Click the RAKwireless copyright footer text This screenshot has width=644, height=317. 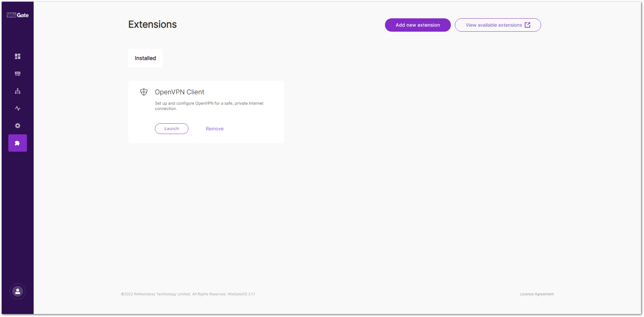point(188,294)
